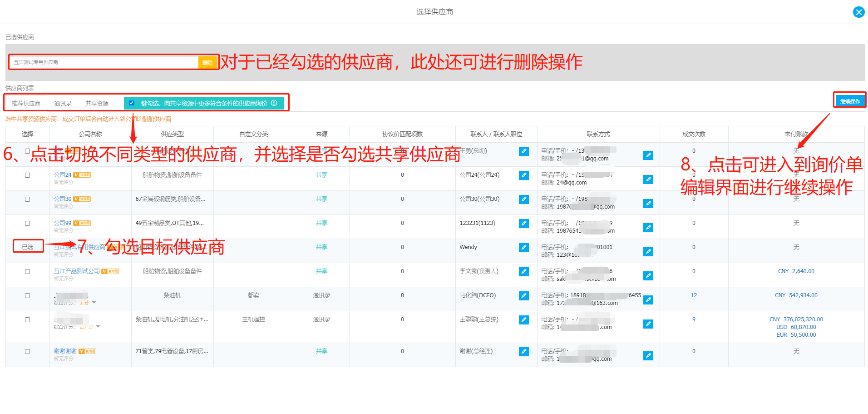The width and height of the screenshot is (868, 414).
Task: Click the info icon beside 一键勾选 option
Action: click(274, 103)
